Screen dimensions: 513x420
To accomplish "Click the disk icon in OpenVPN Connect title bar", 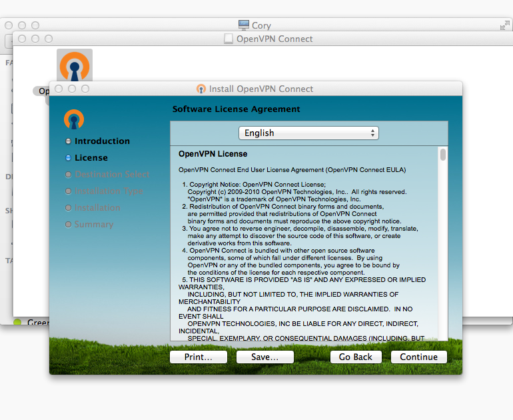I will 229,39.
